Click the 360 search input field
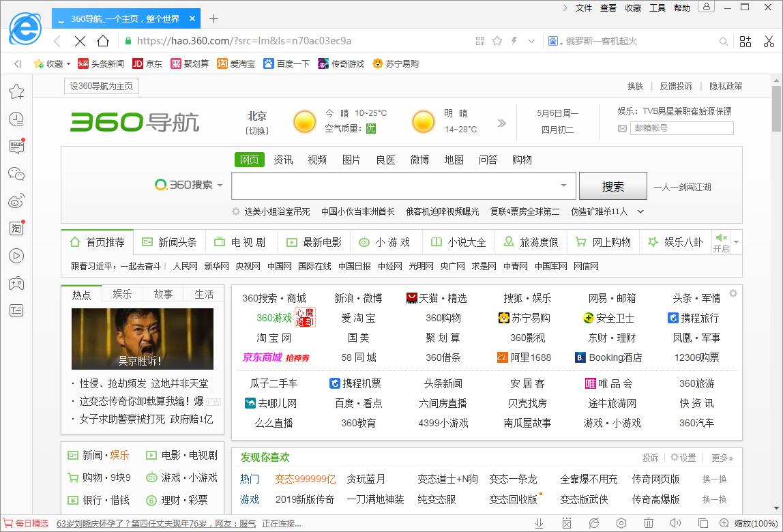The height and width of the screenshot is (532, 783). click(396, 186)
